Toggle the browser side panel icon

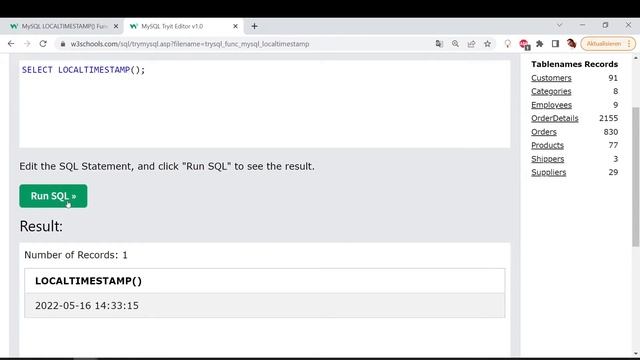[555, 44]
